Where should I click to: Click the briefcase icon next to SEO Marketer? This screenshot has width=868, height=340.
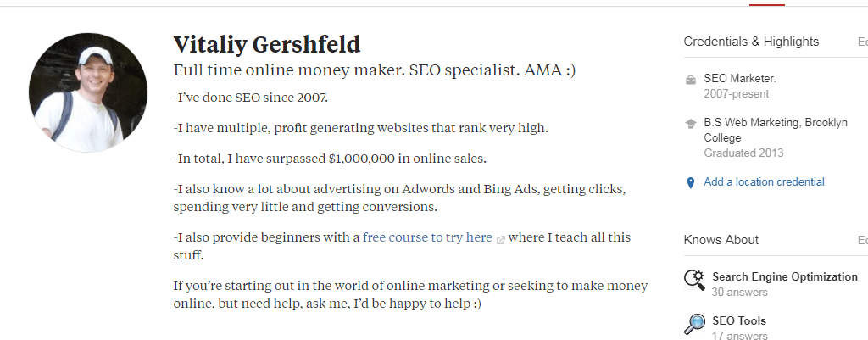point(690,81)
